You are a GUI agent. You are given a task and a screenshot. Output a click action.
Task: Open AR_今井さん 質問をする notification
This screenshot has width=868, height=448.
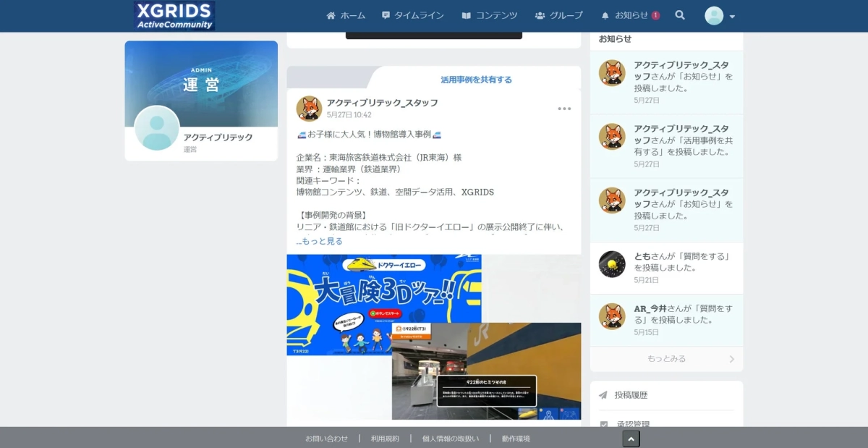(666, 320)
